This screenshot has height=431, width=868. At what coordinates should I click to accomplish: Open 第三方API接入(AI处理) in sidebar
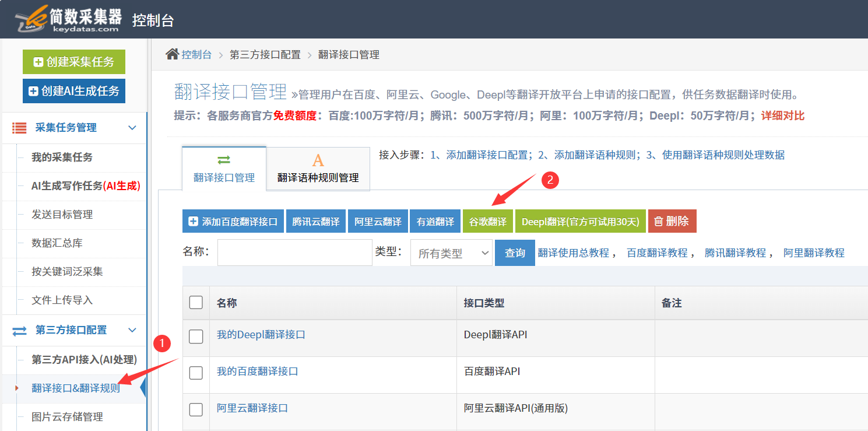[x=84, y=360]
